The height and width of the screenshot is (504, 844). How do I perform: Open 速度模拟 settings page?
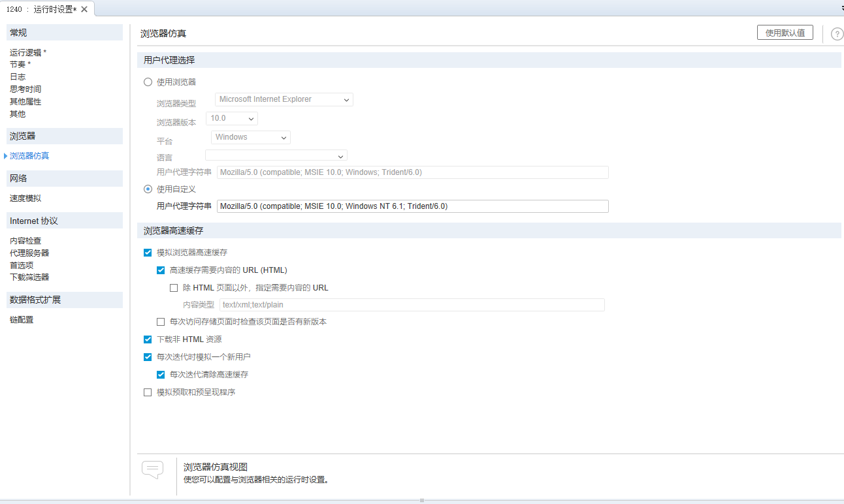(25, 198)
